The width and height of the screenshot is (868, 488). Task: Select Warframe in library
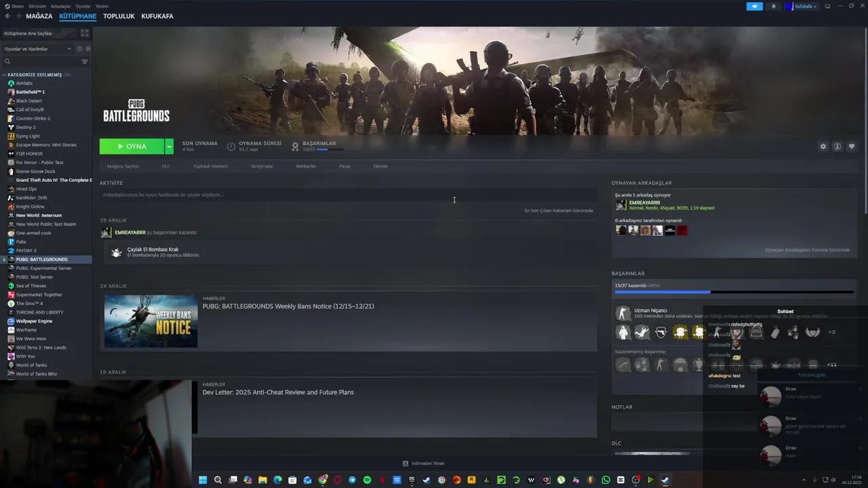26,330
